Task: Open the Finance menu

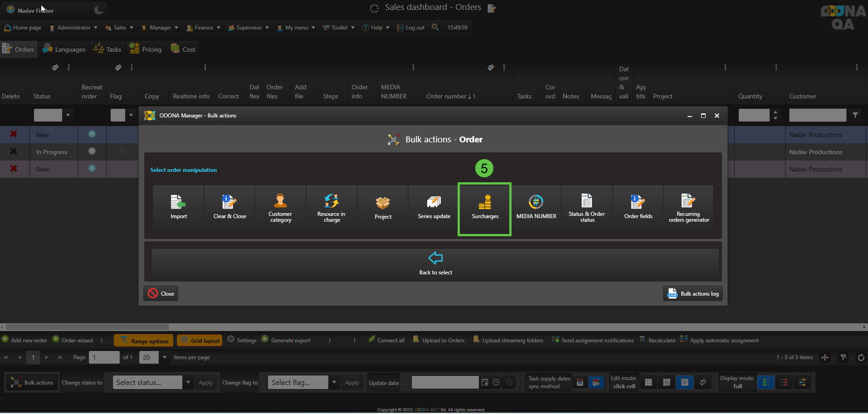Action: point(203,28)
